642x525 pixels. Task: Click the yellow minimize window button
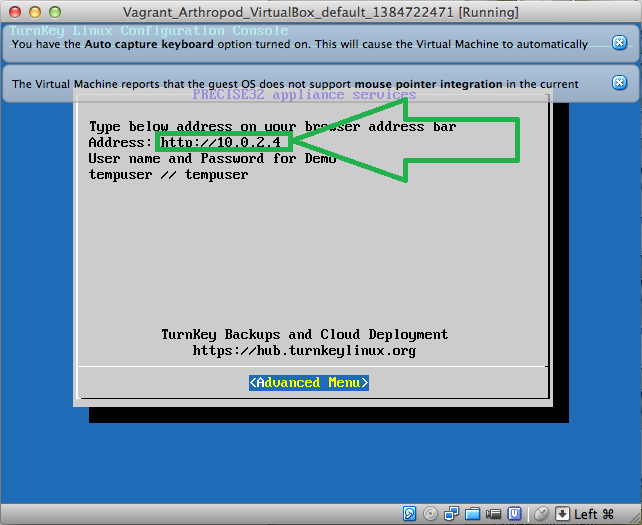click(35, 12)
